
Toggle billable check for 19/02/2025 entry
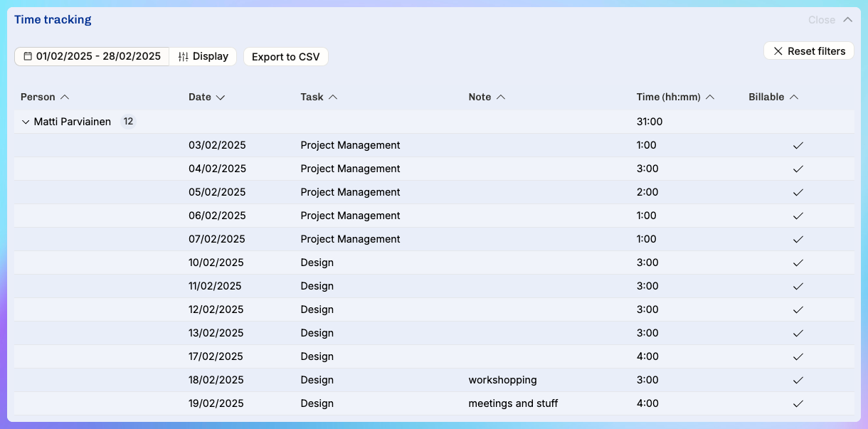[x=798, y=403]
